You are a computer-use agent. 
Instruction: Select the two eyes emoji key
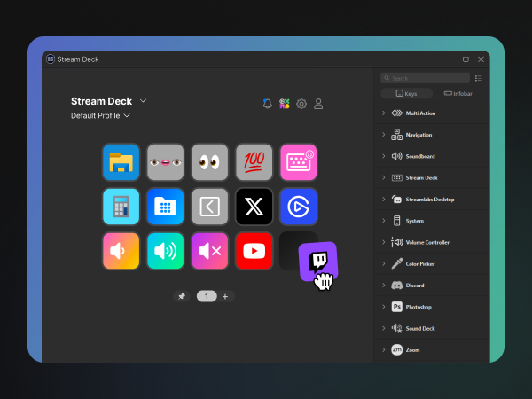click(x=209, y=162)
